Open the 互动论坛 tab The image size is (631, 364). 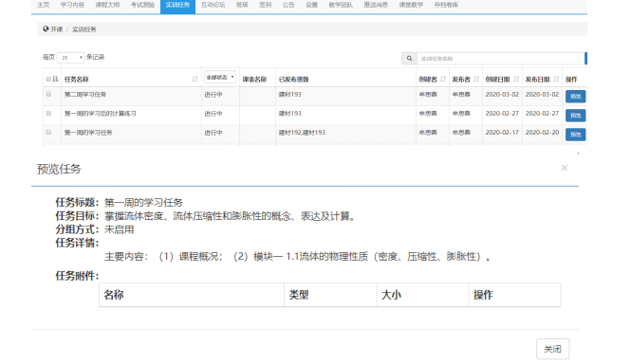coord(213,5)
